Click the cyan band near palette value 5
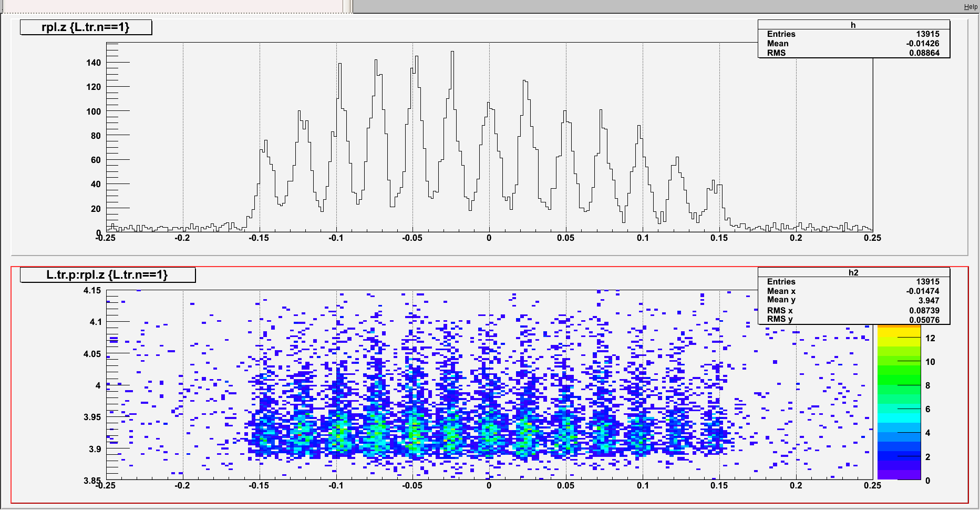The height and width of the screenshot is (510, 980). (x=899, y=419)
